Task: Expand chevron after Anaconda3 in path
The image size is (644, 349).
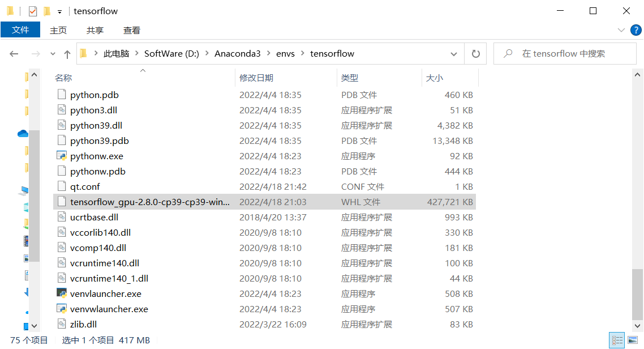Action: (269, 53)
